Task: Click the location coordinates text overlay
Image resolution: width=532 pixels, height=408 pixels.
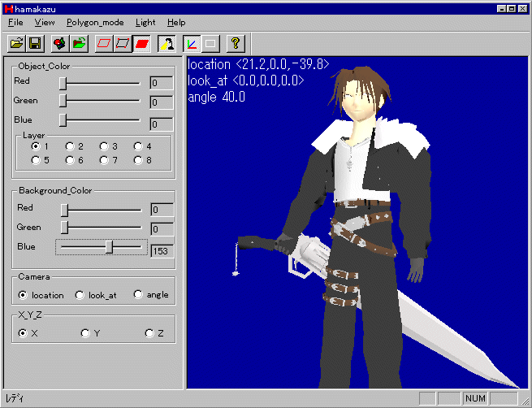Action: 258,64
